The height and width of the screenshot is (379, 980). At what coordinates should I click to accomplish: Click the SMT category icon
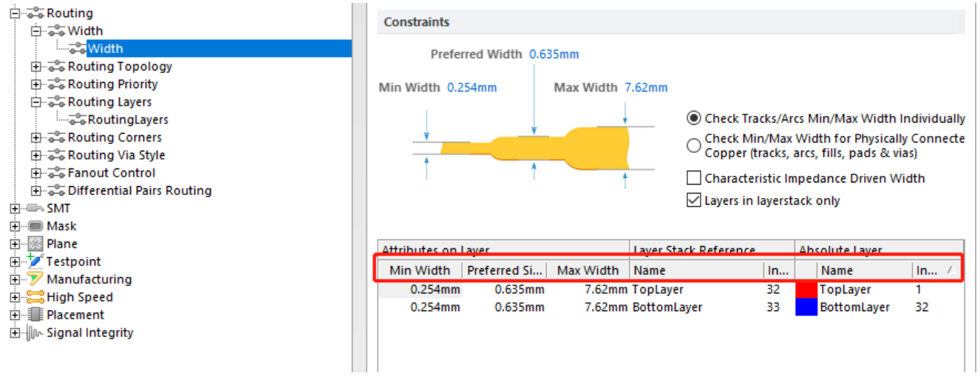pyautogui.click(x=35, y=208)
